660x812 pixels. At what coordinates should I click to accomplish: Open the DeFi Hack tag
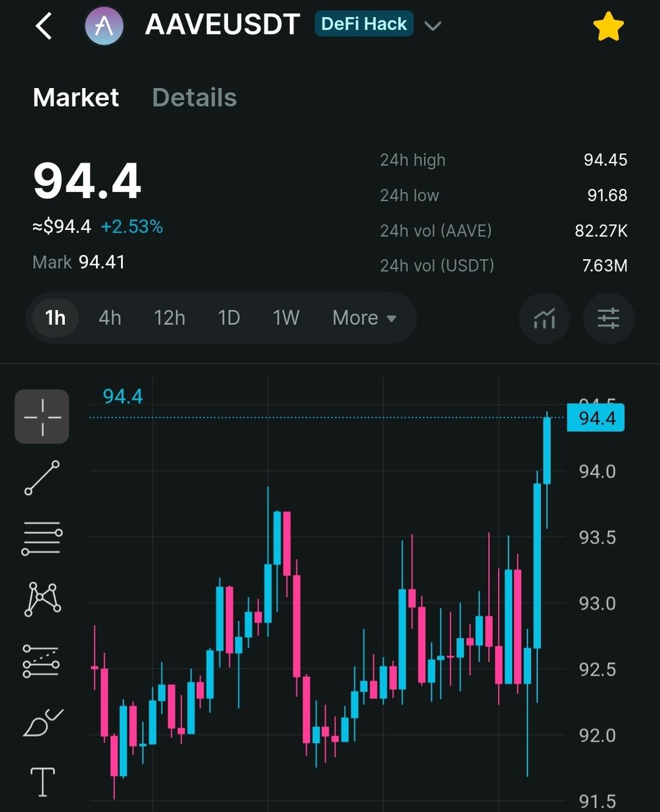[x=364, y=24]
